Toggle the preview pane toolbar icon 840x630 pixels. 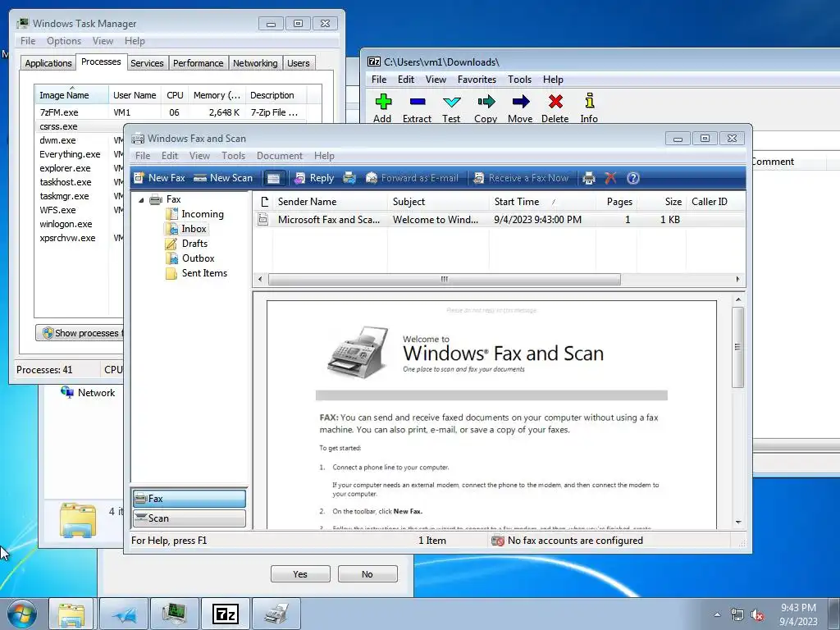[273, 178]
